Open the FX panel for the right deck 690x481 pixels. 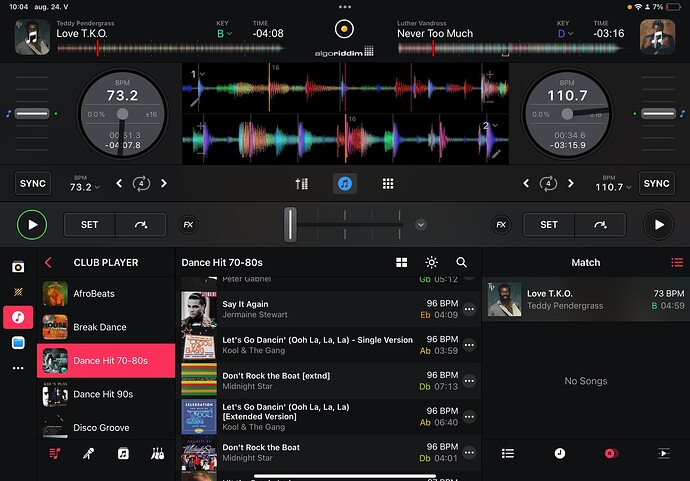click(501, 225)
